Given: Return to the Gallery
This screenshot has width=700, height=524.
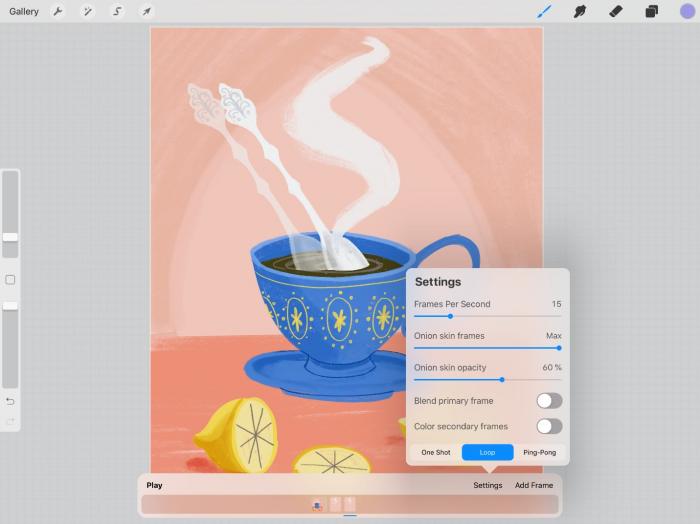Looking at the screenshot, I should point(24,11).
